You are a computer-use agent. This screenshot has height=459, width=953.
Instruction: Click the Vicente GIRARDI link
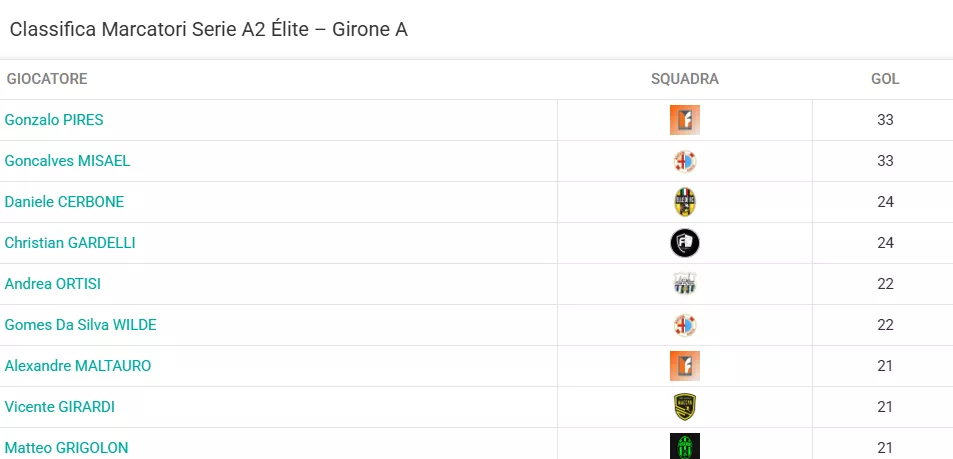pyautogui.click(x=60, y=407)
